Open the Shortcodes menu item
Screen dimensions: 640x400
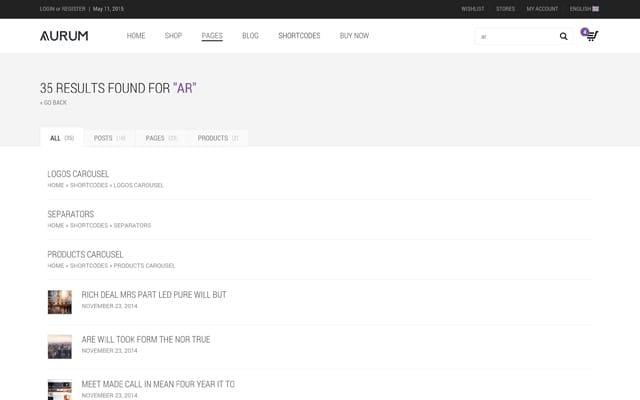(x=299, y=36)
